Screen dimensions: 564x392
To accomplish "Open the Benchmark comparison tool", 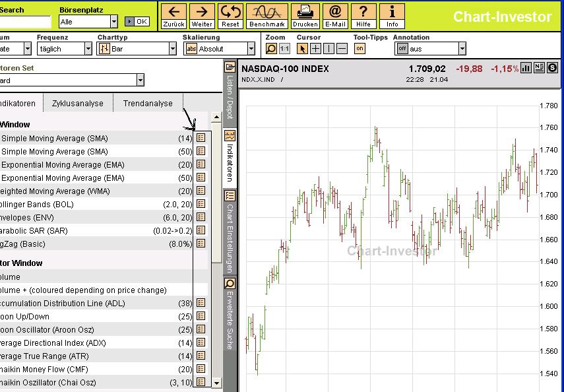I will pyautogui.click(x=267, y=16).
